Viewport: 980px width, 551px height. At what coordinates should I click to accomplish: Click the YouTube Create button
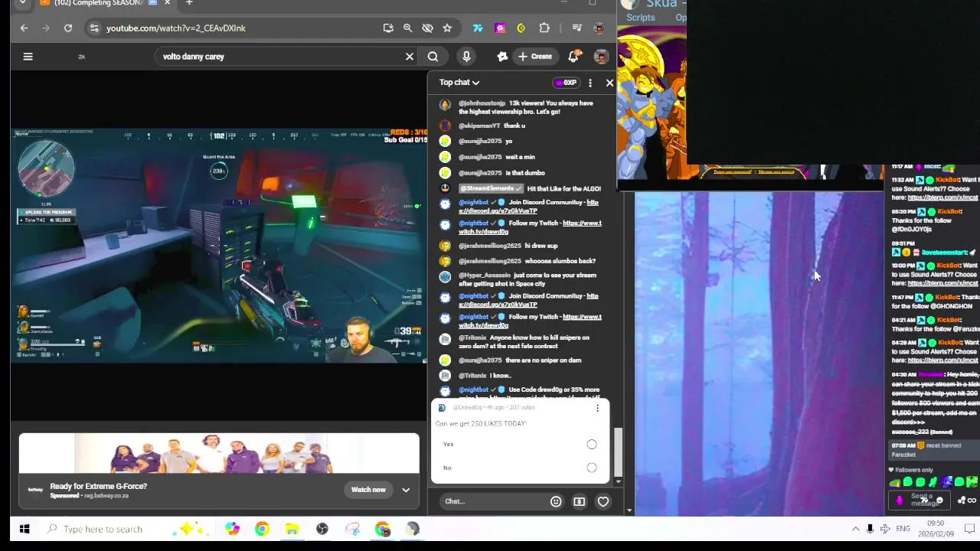point(535,57)
